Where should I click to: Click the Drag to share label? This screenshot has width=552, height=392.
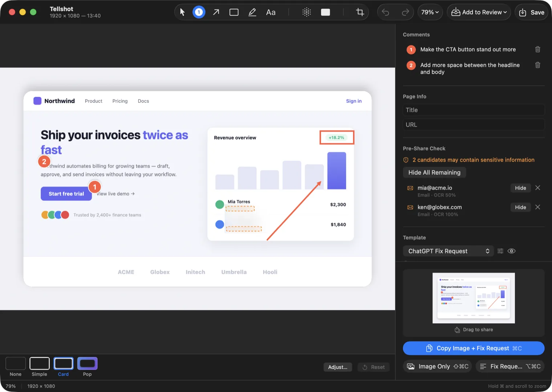coord(478,330)
